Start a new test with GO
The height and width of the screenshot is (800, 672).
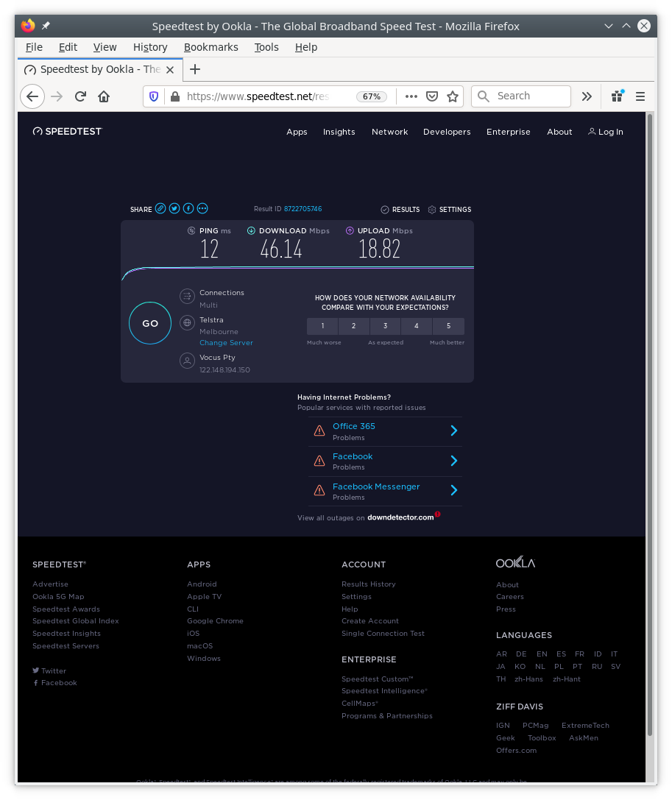click(x=150, y=323)
